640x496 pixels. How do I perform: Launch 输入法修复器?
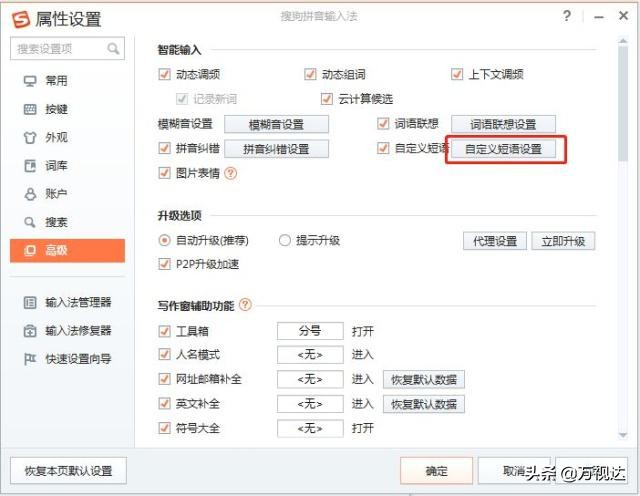(67, 331)
